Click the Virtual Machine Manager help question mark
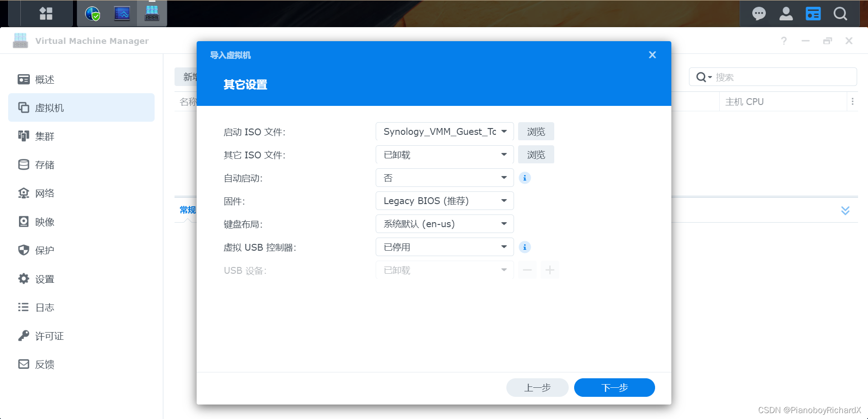 point(784,41)
